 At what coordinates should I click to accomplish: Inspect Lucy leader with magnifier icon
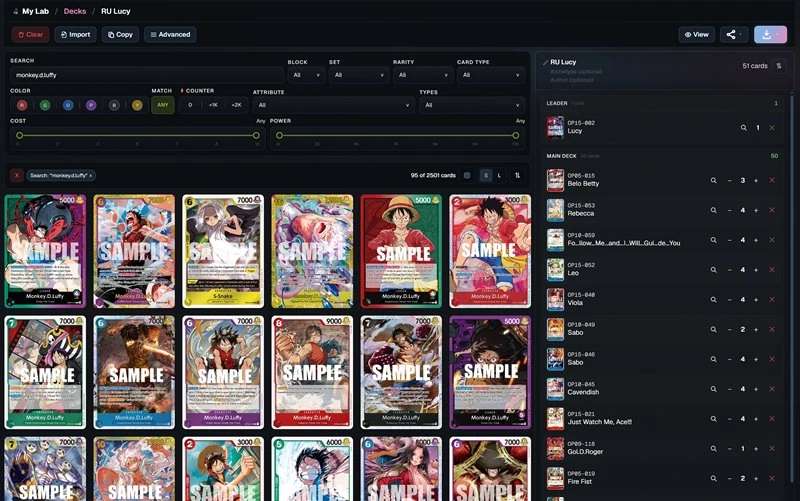coord(743,128)
